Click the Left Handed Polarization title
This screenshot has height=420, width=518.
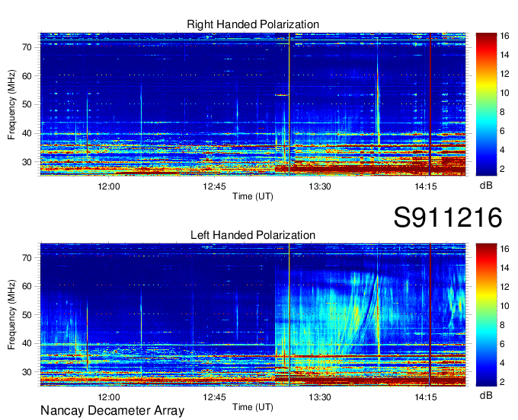tap(253, 235)
